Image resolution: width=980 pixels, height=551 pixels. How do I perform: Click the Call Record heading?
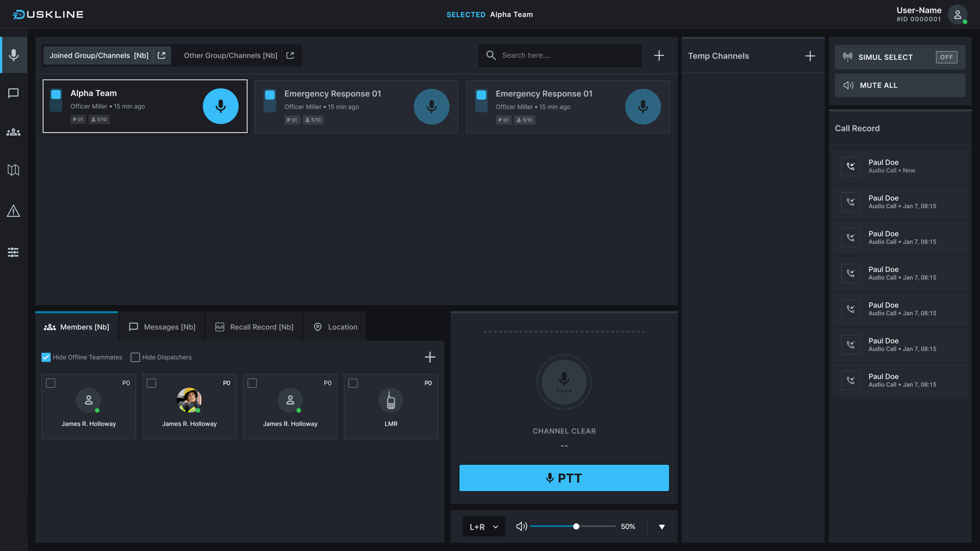[857, 129]
